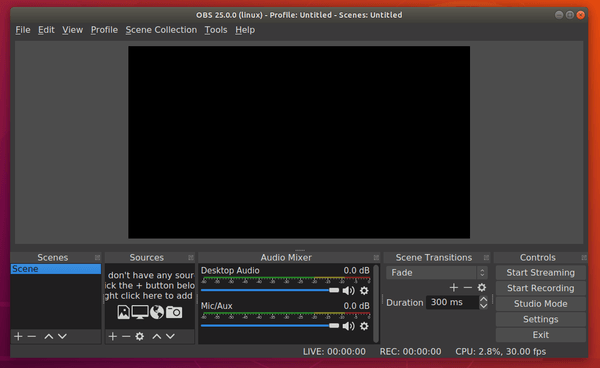Open the Edit menu
The image size is (600, 368).
click(46, 30)
